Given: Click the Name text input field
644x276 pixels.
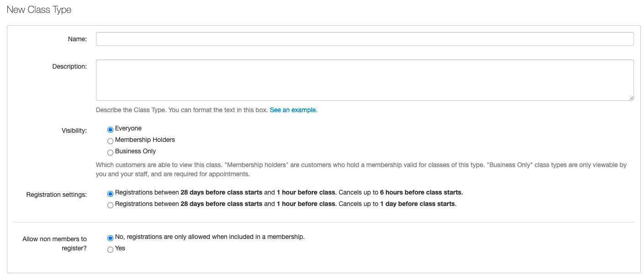Looking at the screenshot, I should (x=364, y=39).
